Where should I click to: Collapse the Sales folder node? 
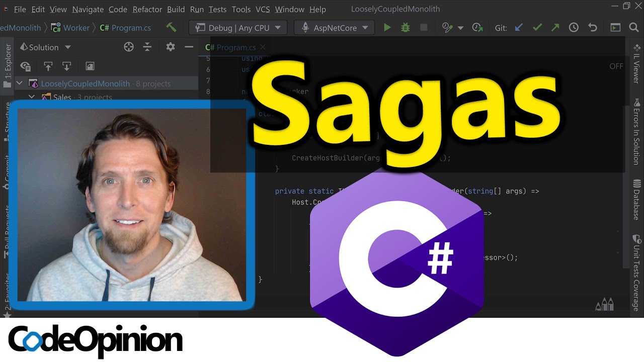coord(32,97)
